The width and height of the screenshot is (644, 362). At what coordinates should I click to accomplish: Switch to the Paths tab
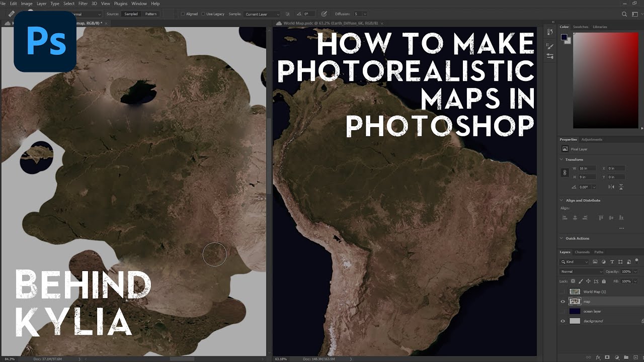point(599,252)
